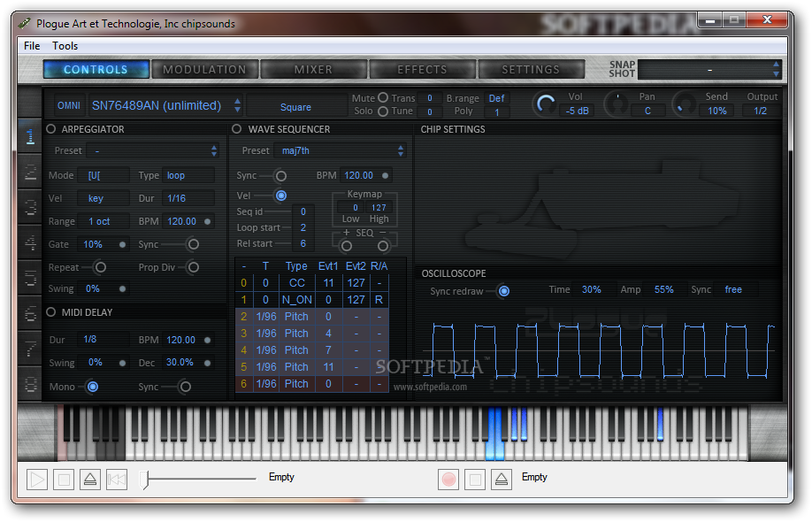Click the SEQ minus toggle

383,246
